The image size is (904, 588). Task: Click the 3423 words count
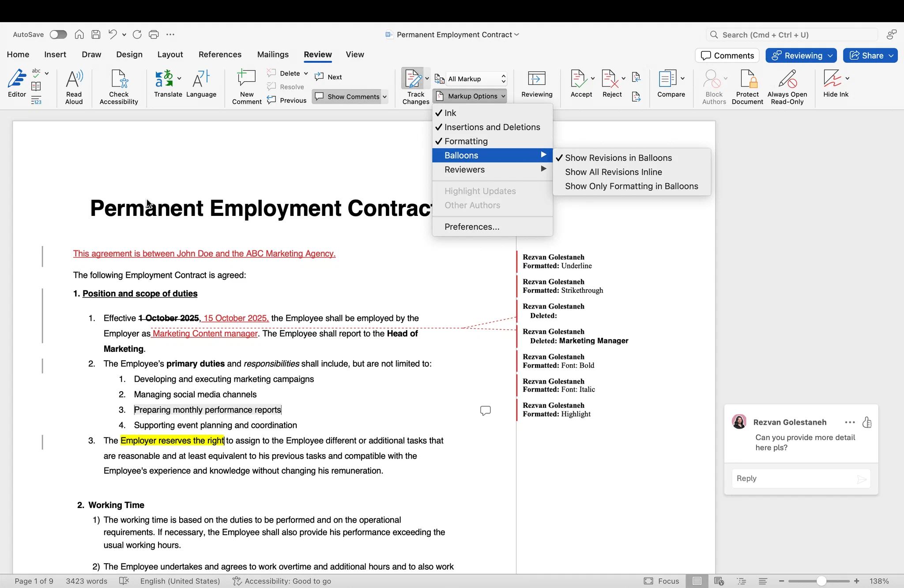pyautogui.click(x=87, y=581)
